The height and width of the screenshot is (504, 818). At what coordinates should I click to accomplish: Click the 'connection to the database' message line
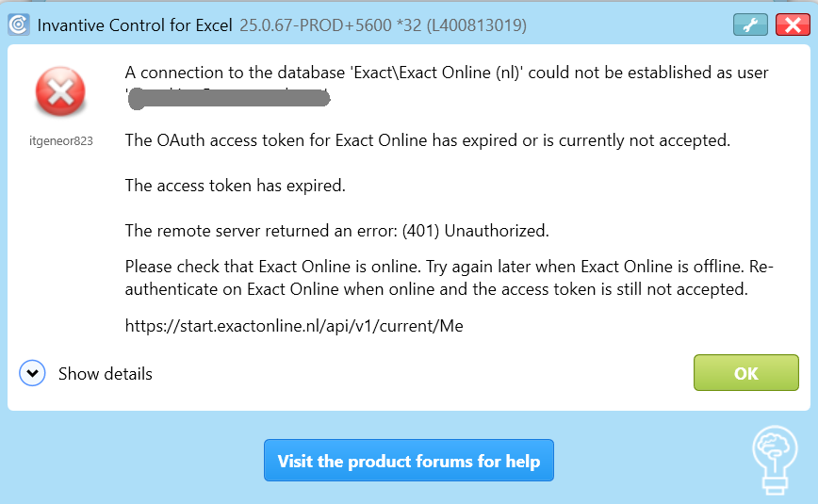447,73
